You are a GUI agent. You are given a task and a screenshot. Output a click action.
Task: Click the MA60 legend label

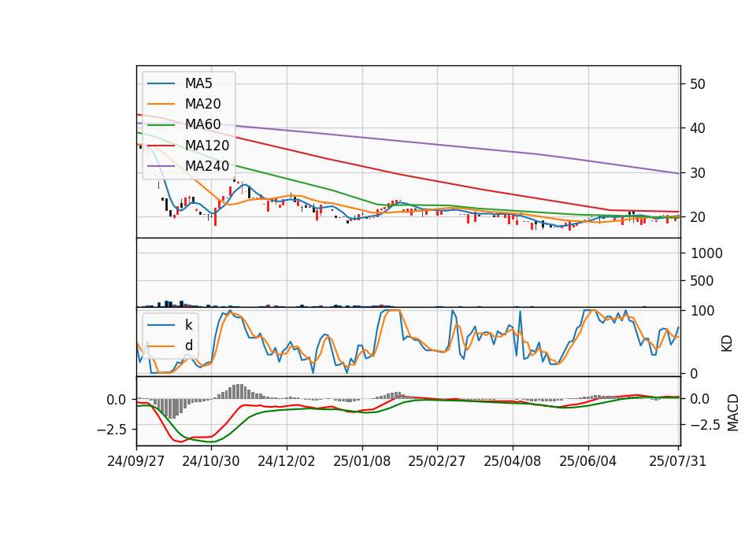coord(202,125)
